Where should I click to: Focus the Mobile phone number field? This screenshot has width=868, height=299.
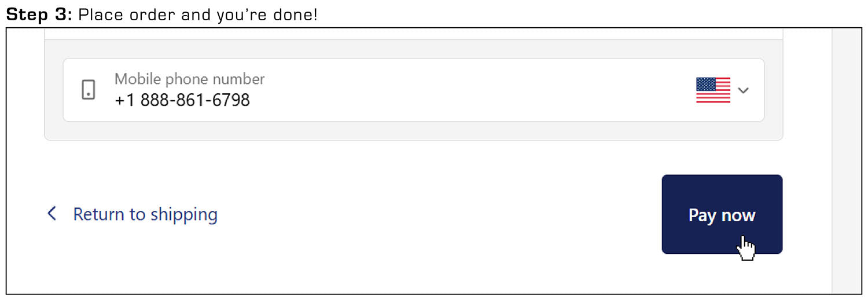coord(405,90)
